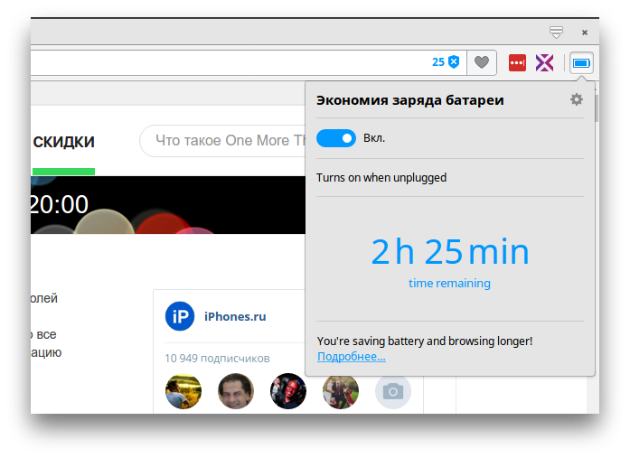Open the ad blocker shield badge

click(446, 62)
